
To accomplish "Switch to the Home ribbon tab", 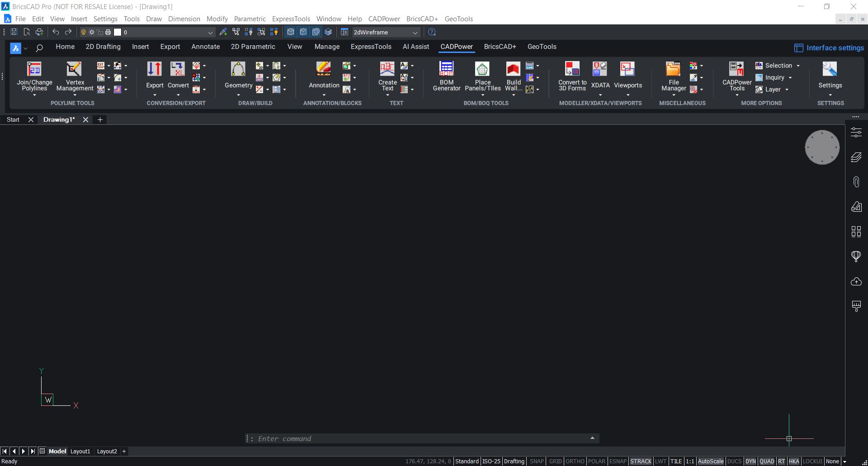I will tap(65, 47).
